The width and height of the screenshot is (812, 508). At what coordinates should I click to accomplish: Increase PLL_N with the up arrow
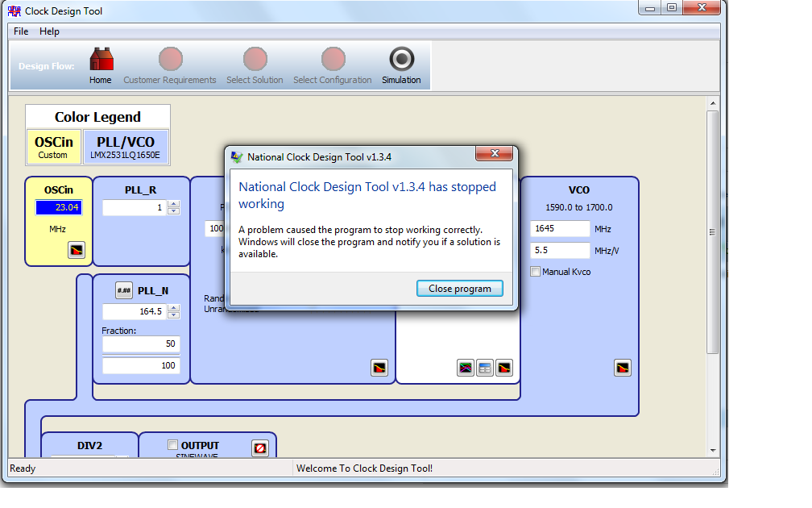(x=174, y=307)
